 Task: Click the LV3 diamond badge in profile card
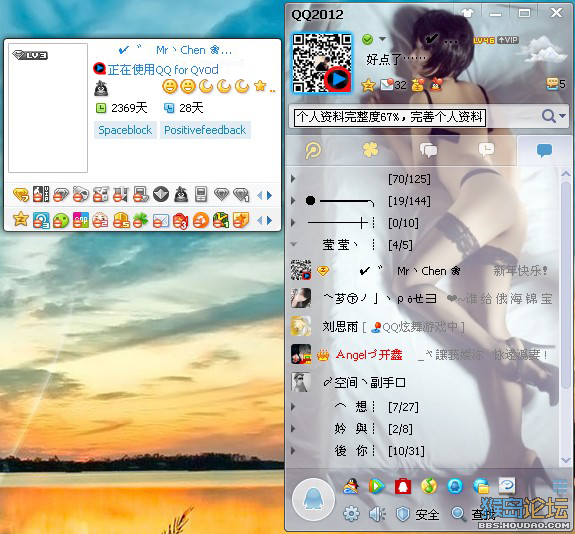[30, 55]
